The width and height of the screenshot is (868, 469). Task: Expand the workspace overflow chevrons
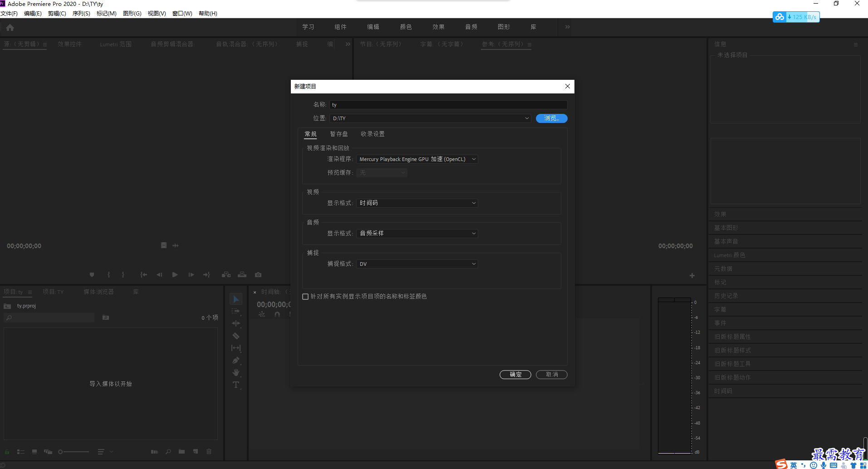pos(568,27)
